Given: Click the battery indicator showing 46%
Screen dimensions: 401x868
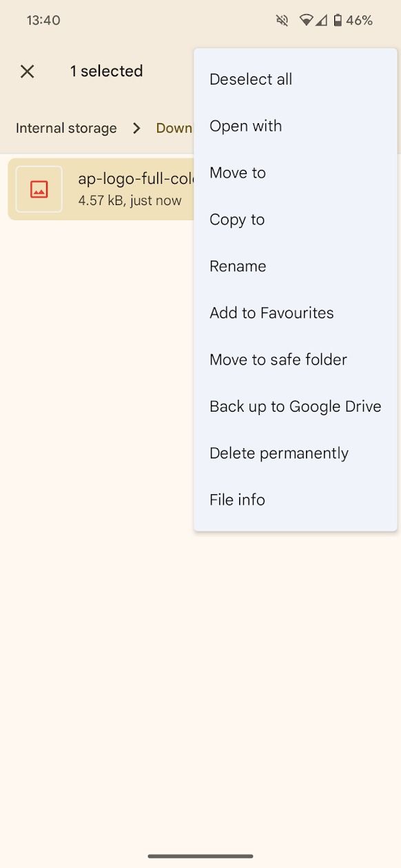Looking at the screenshot, I should pyautogui.click(x=338, y=20).
